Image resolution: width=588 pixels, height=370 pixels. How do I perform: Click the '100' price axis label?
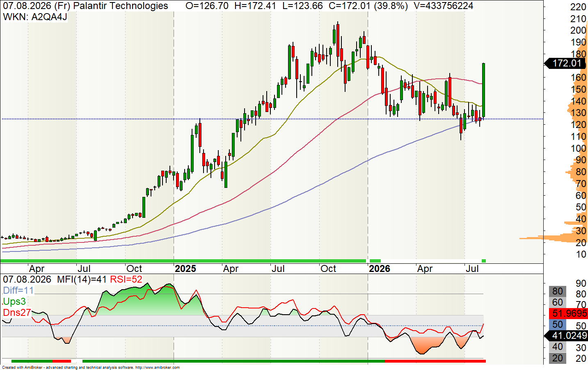coord(578,148)
